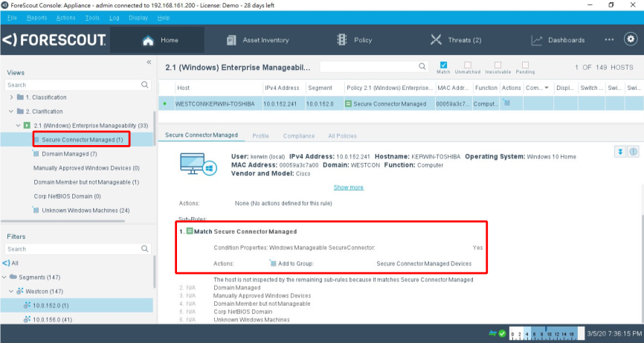Image resolution: width=644 pixels, height=343 pixels.
Task: Select Manually Approved Windows Devices (0)
Action: click(86, 168)
